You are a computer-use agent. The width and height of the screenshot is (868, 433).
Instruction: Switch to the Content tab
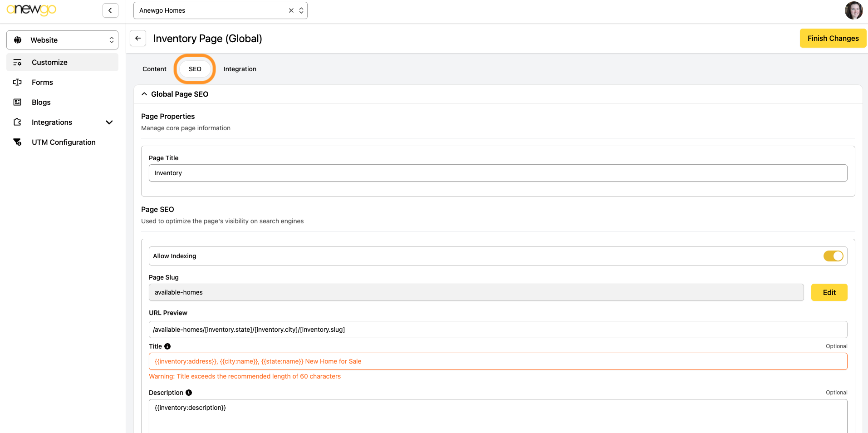[154, 69]
